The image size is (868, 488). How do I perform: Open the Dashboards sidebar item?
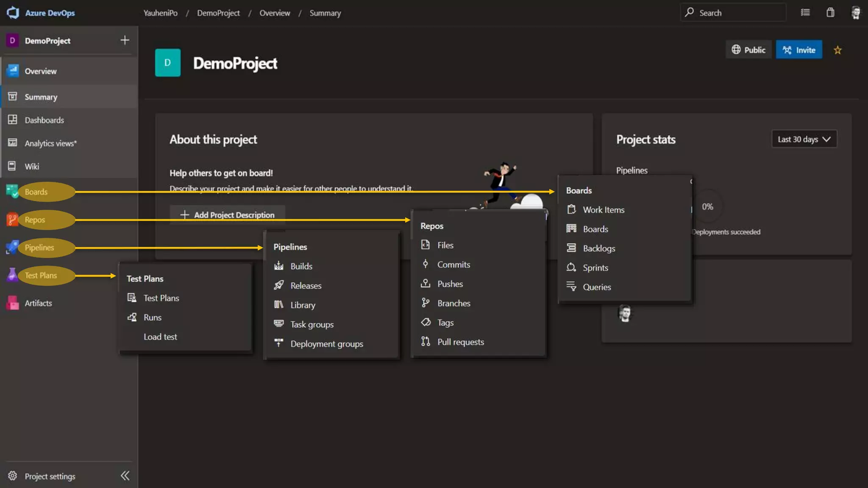pos(44,120)
